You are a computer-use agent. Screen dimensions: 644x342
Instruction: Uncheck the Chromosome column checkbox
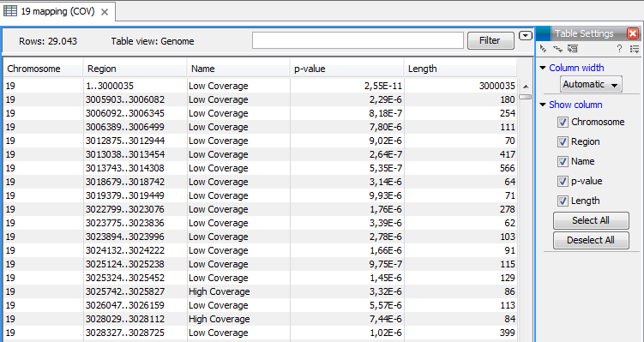pyautogui.click(x=563, y=123)
